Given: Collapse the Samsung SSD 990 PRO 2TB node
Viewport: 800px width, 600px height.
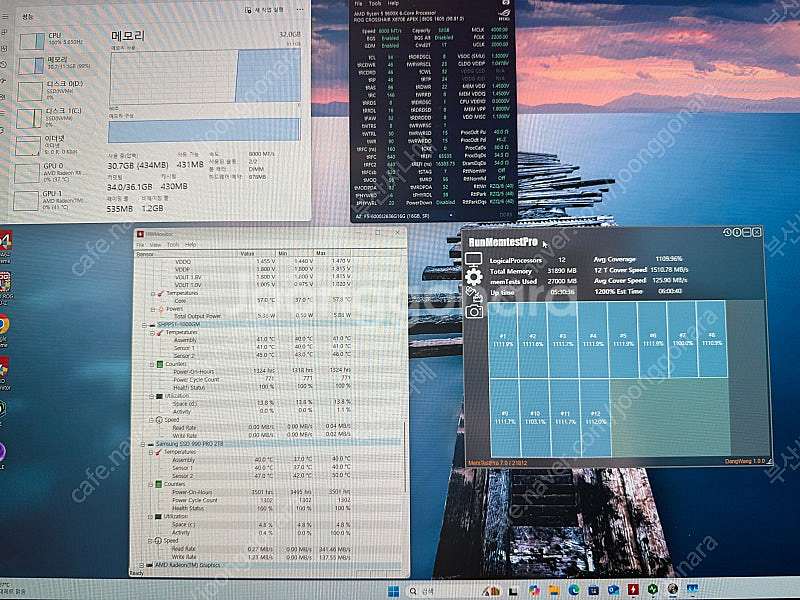Looking at the screenshot, I should [143, 444].
